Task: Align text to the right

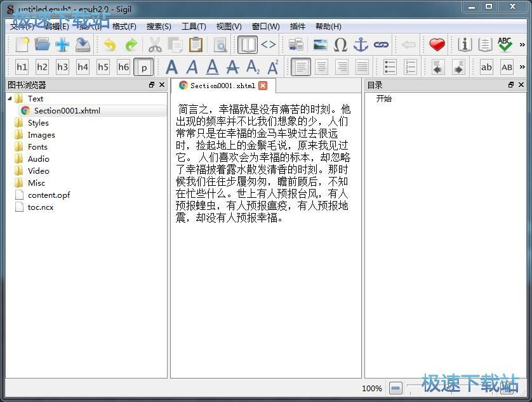Action: click(342, 67)
